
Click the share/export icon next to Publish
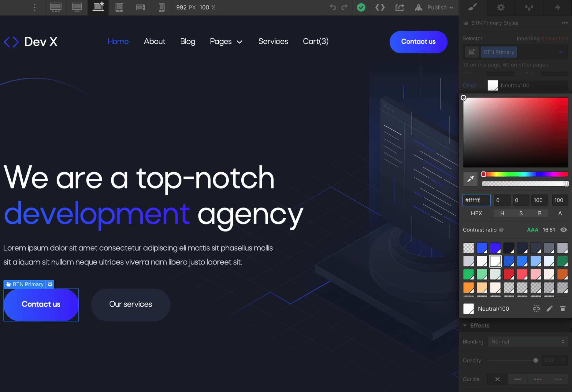399,7
